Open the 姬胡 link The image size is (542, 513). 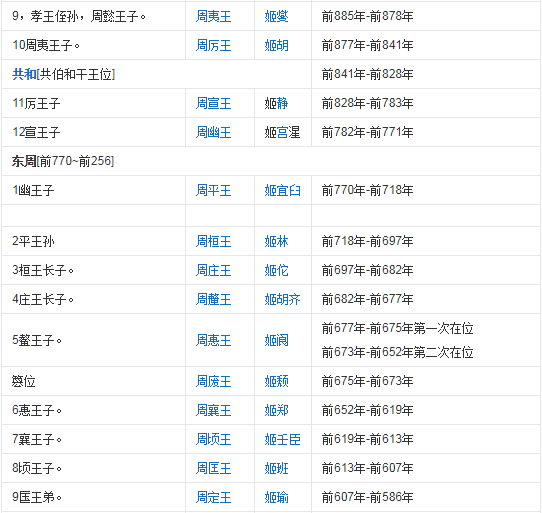(x=276, y=45)
